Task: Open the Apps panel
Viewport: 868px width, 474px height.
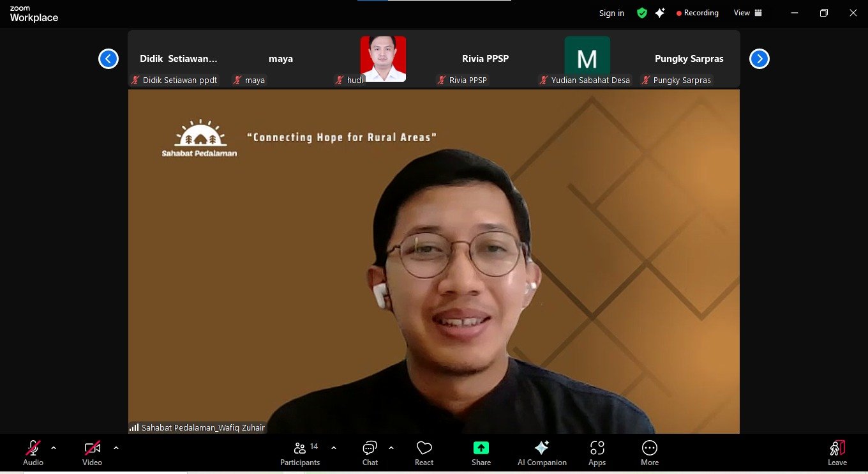Action: click(x=597, y=454)
